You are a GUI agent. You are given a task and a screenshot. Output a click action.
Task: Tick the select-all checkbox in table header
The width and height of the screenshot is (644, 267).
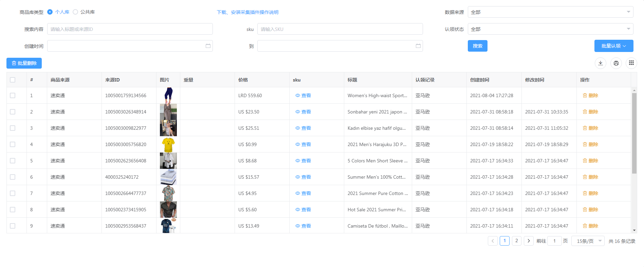pos(13,80)
